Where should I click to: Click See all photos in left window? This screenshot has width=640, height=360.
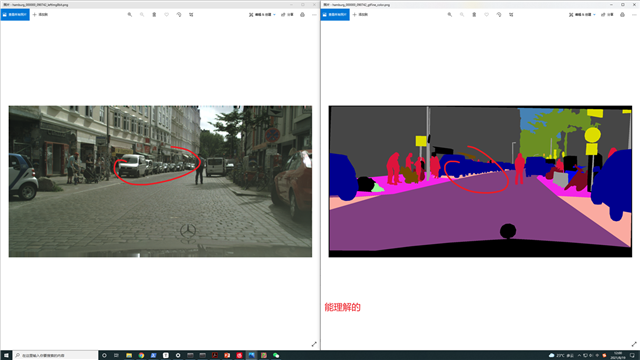click(x=15, y=15)
